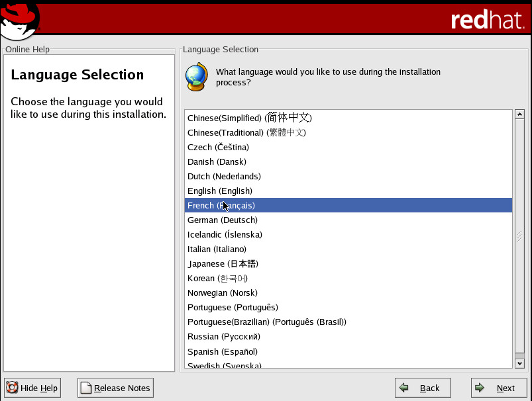Select Portuguese(Brazilian) language entry
This screenshot has width=532, height=401.
(x=266, y=322)
